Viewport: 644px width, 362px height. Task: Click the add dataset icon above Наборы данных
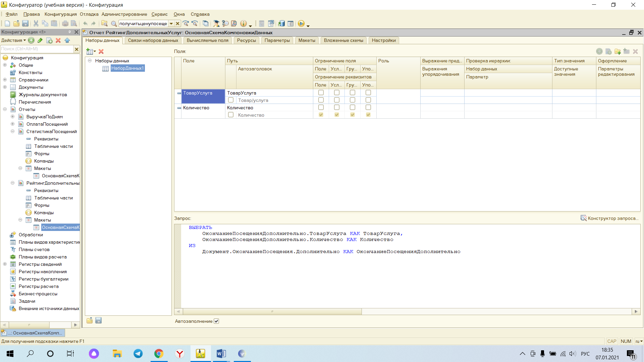tap(90, 51)
